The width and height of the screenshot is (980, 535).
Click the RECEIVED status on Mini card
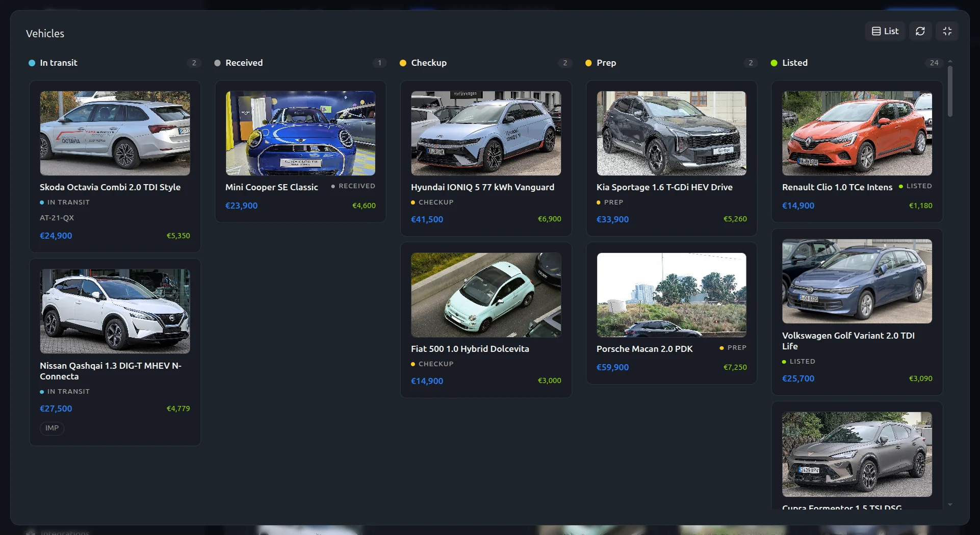pos(353,186)
